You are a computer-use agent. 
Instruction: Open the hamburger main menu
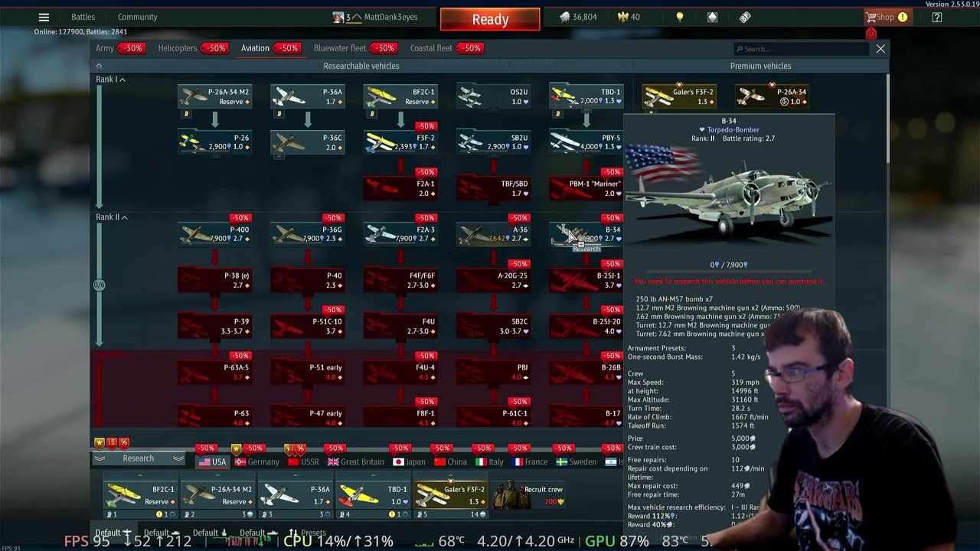coord(44,17)
